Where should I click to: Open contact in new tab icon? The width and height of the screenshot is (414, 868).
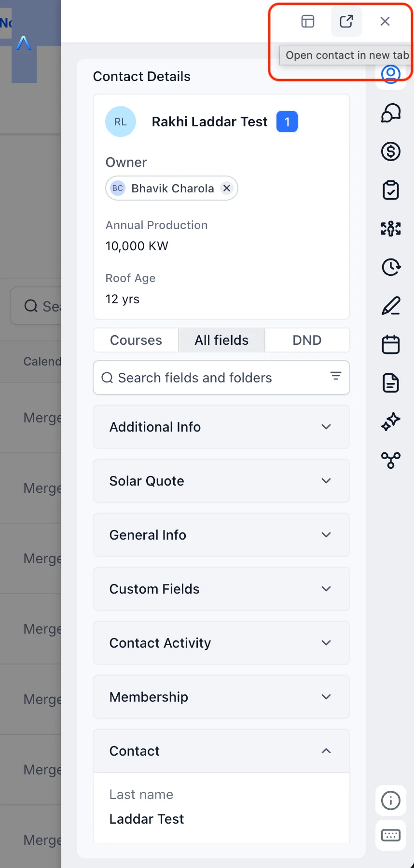point(346,21)
